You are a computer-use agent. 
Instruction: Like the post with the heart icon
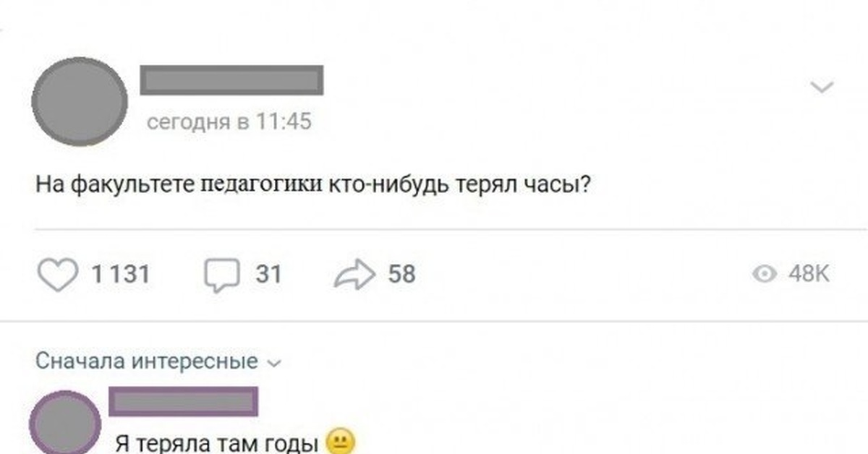pos(57,275)
